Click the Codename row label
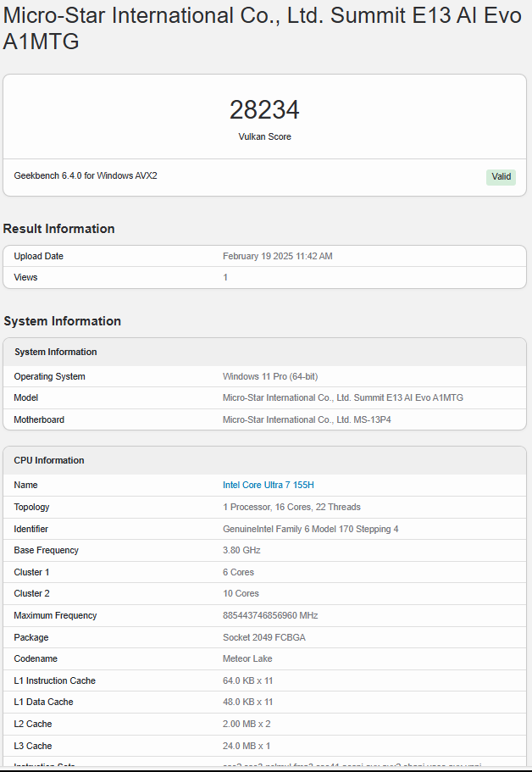 tap(36, 658)
